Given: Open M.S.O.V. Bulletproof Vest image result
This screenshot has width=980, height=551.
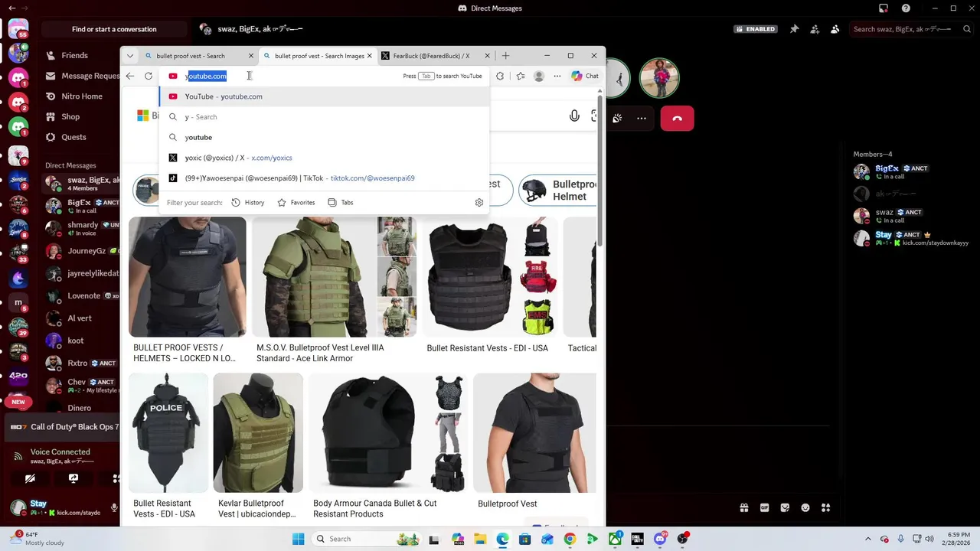Looking at the screenshot, I should (334, 277).
